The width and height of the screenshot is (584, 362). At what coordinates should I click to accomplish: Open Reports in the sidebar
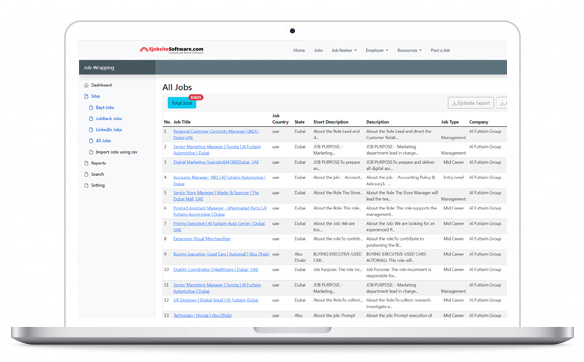(98, 163)
